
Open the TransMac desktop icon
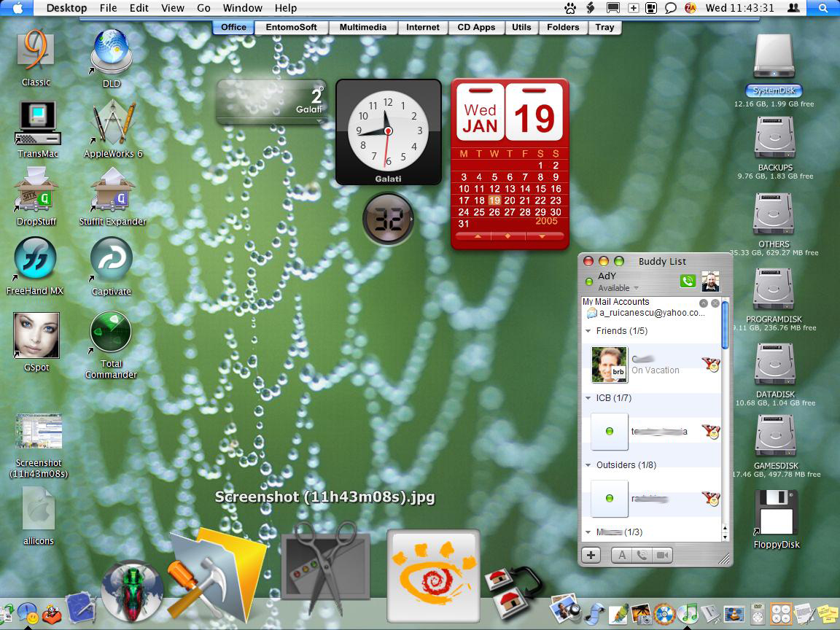tap(38, 124)
